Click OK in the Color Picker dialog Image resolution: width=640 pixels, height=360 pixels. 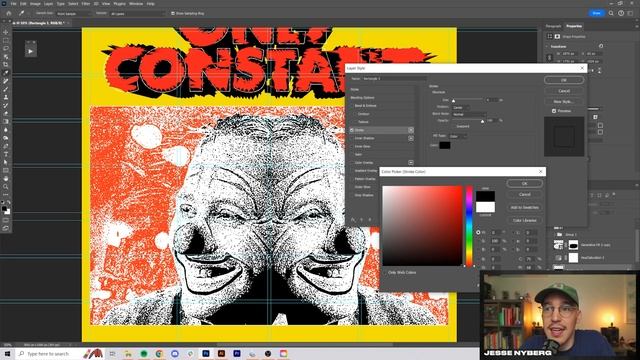pos(524,184)
